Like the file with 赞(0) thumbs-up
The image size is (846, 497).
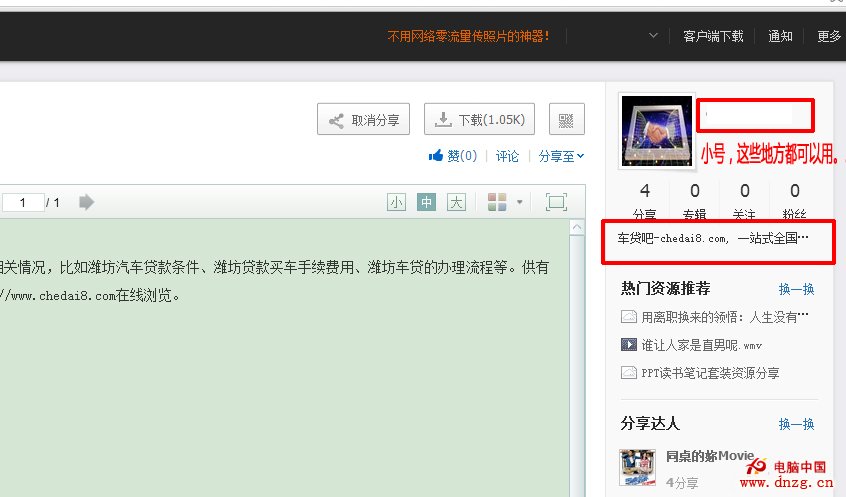453,156
